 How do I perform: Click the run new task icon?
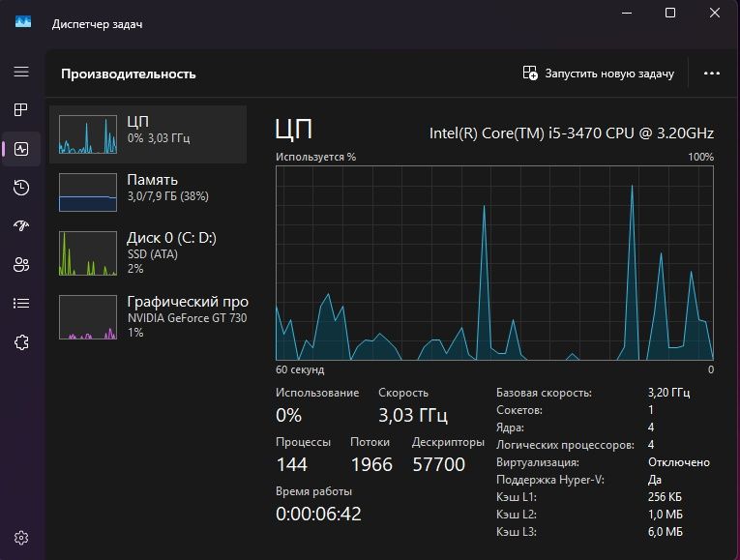530,74
